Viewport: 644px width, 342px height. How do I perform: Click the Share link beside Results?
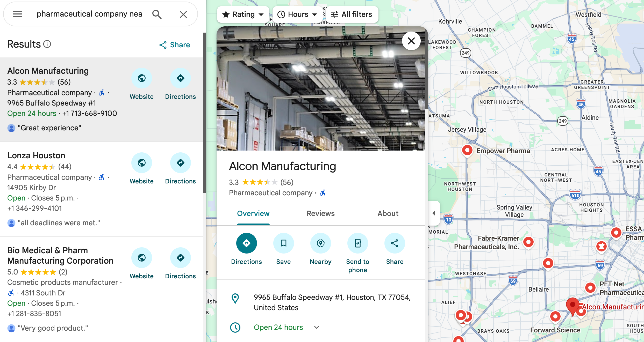175,45
